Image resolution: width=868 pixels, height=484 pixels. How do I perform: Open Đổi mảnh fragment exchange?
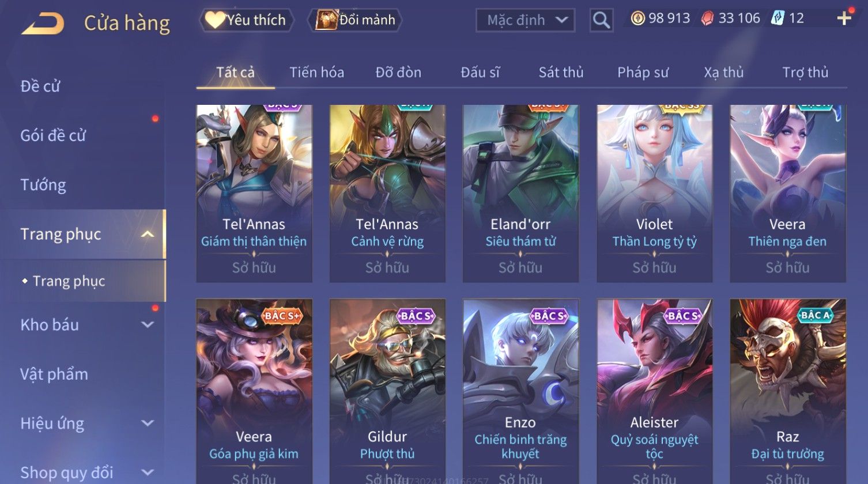tap(355, 20)
